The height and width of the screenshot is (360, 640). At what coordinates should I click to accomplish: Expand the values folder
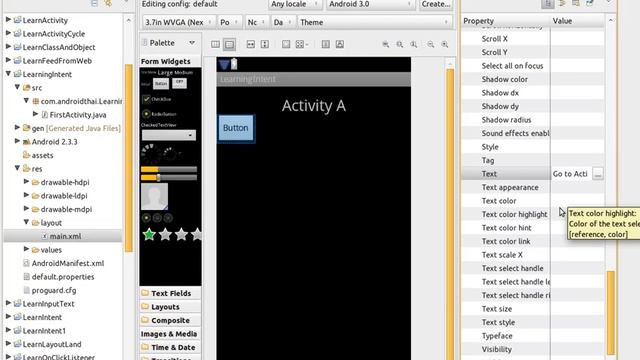click(x=26, y=249)
